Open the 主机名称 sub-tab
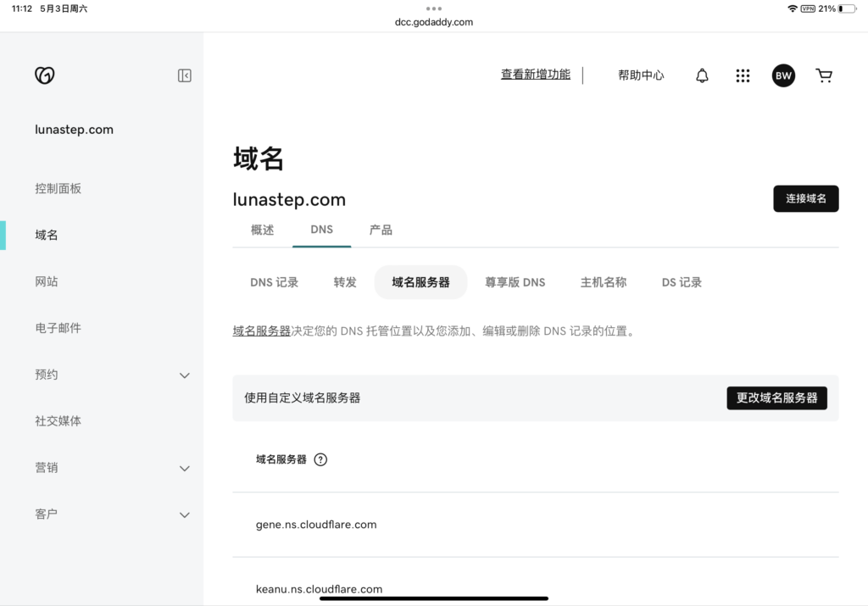868x606 pixels. click(604, 282)
